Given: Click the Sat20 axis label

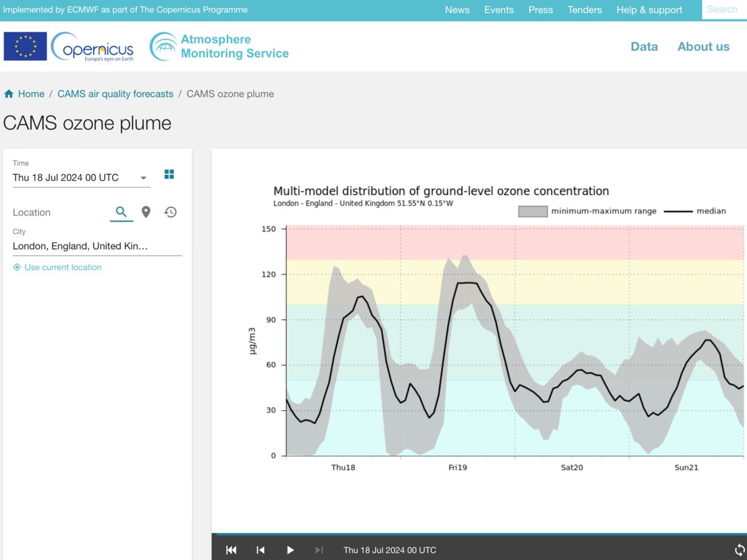Looking at the screenshot, I should (572, 467).
